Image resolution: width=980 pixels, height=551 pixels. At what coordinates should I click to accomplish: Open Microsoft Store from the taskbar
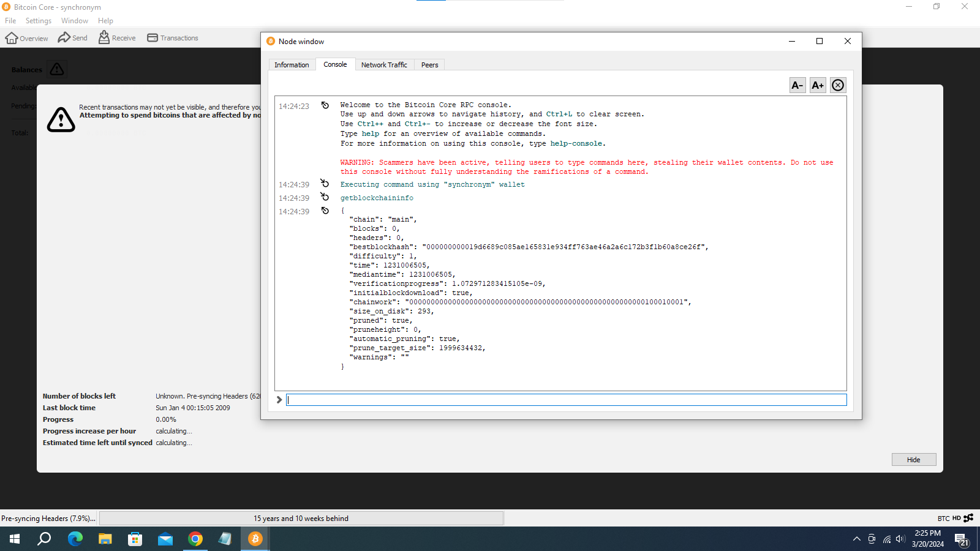(135, 539)
